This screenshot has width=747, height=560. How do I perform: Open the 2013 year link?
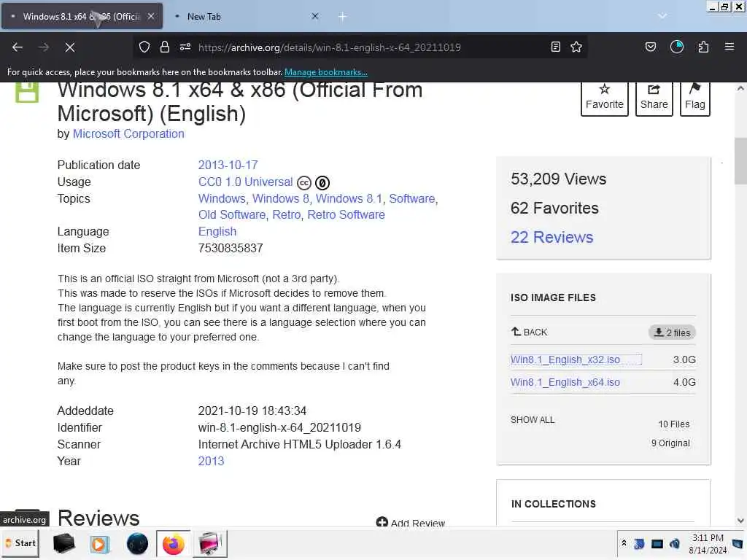(211, 461)
